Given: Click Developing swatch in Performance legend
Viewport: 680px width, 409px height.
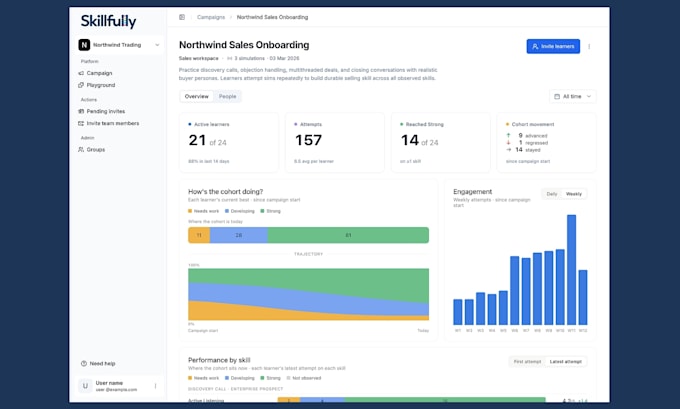Looking at the screenshot, I should tap(227, 378).
